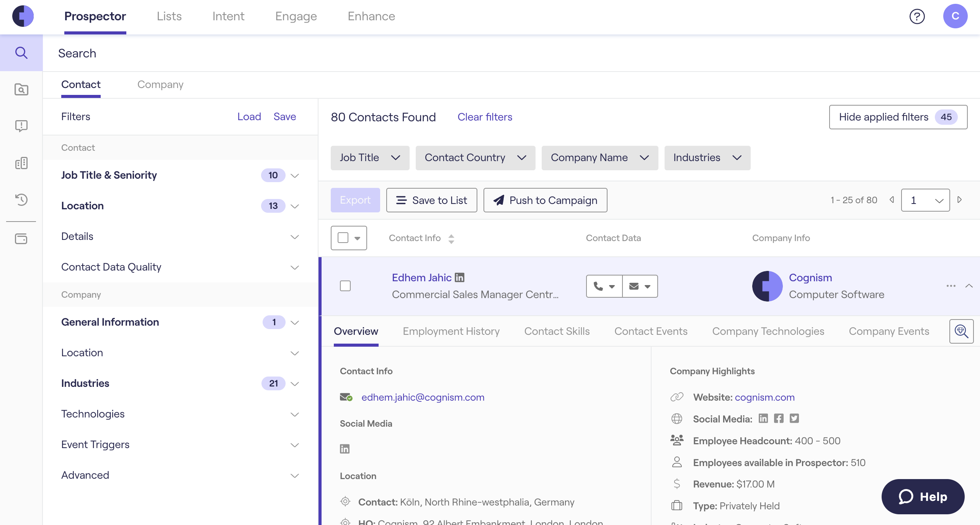Switch to the Company search tab
Screen dimensions: 980x525
tap(160, 84)
